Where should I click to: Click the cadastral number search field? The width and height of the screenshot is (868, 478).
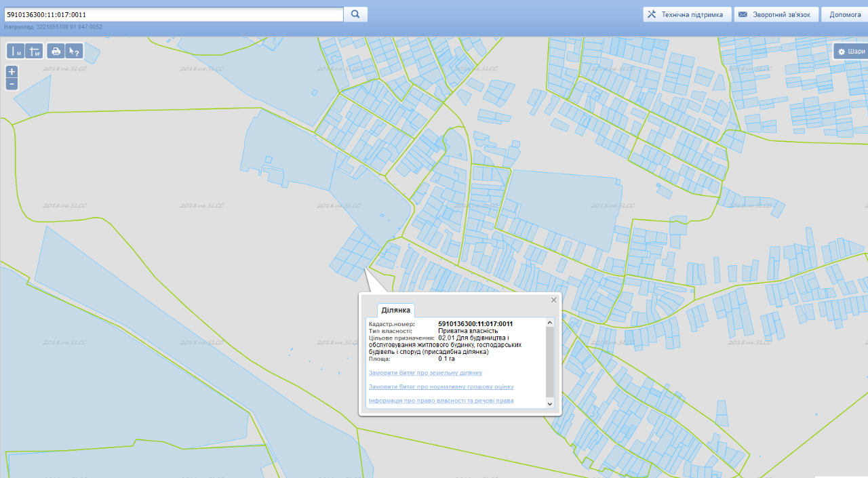pyautogui.click(x=173, y=14)
